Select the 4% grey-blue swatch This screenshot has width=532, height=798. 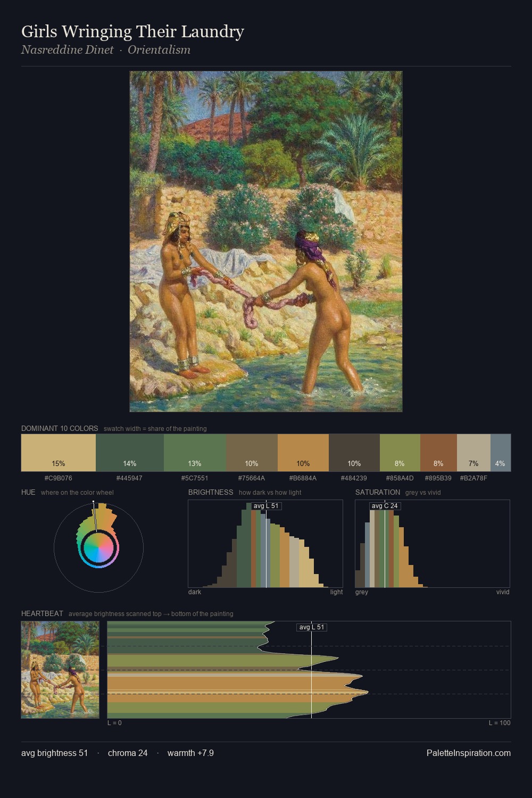[x=501, y=453]
